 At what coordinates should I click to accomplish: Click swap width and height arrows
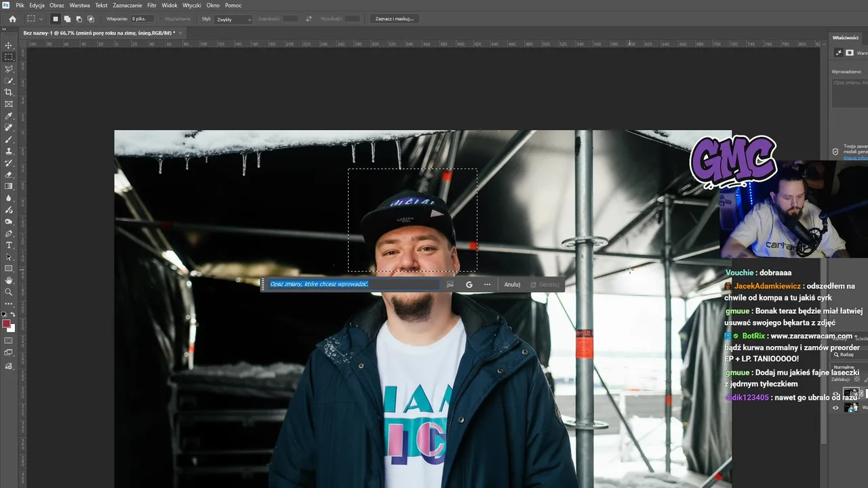point(309,19)
